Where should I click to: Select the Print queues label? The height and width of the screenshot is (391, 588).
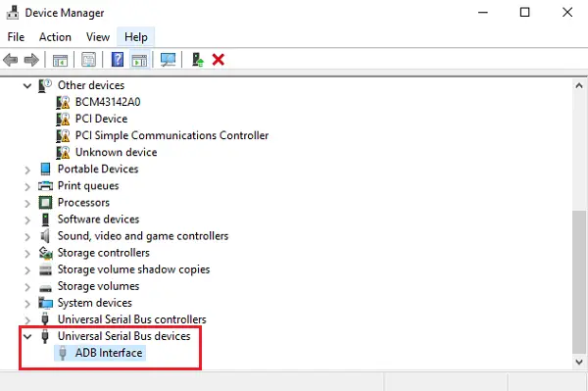point(88,186)
